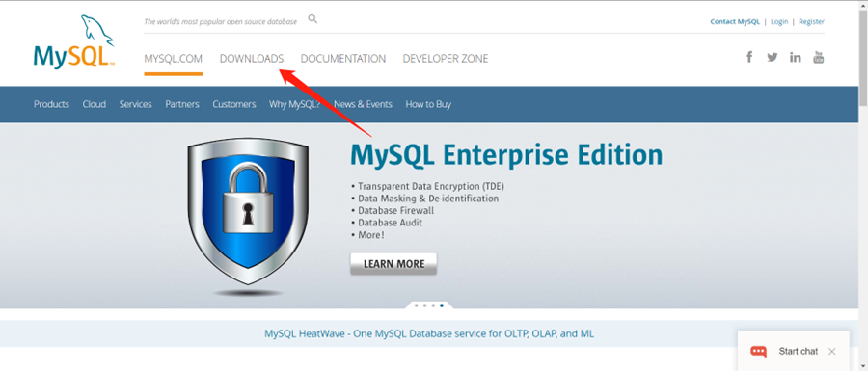Open MySQL LinkedIn icon
The height and width of the screenshot is (371, 868).
tap(796, 57)
